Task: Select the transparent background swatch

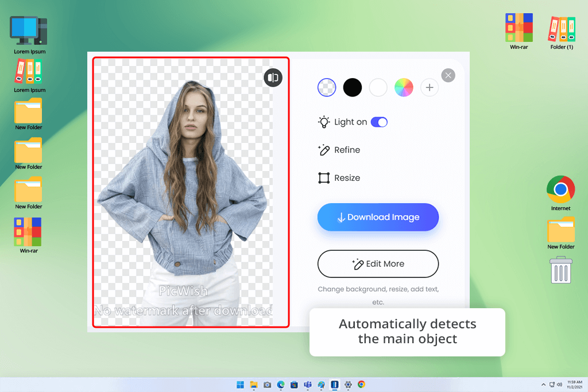Action: pos(327,88)
